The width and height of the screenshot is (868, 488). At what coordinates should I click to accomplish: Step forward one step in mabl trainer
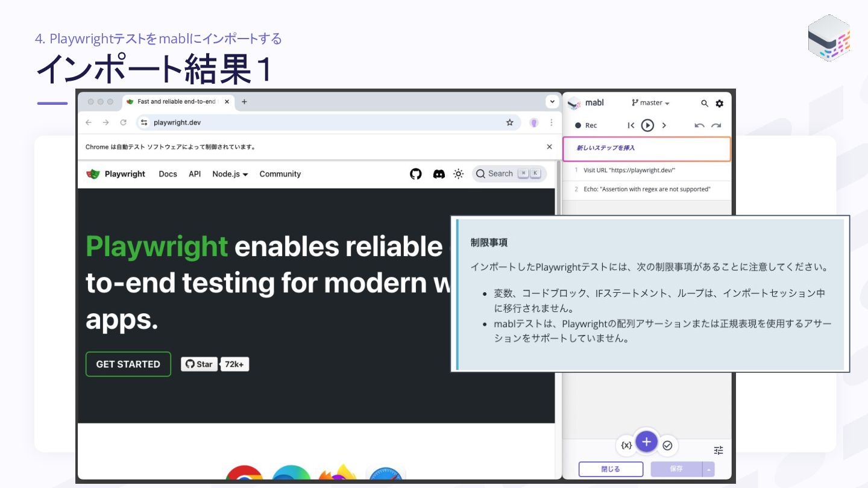click(664, 125)
